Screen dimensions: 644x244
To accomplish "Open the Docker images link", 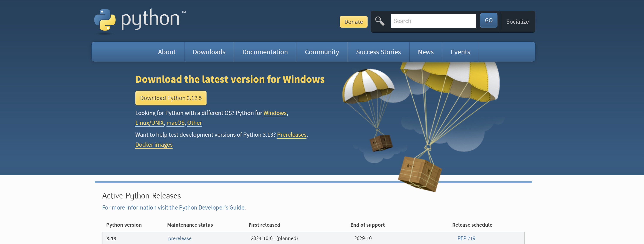I will [154, 145].
